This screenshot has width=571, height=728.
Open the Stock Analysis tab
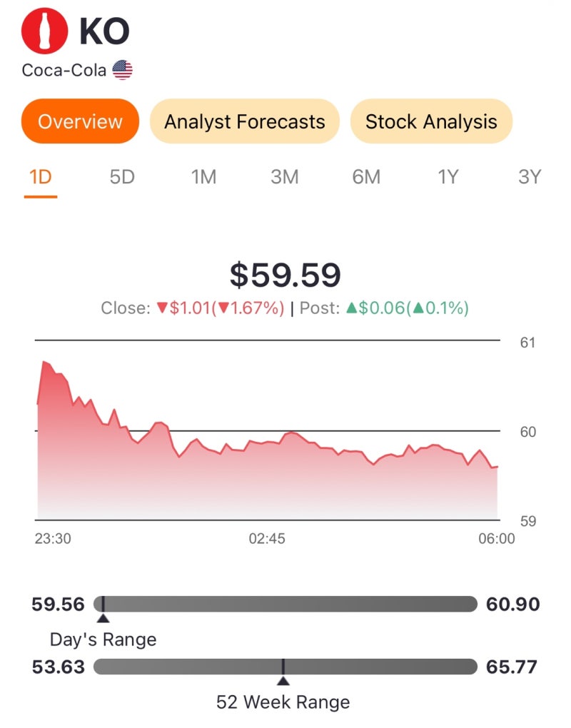coord(431,121)
